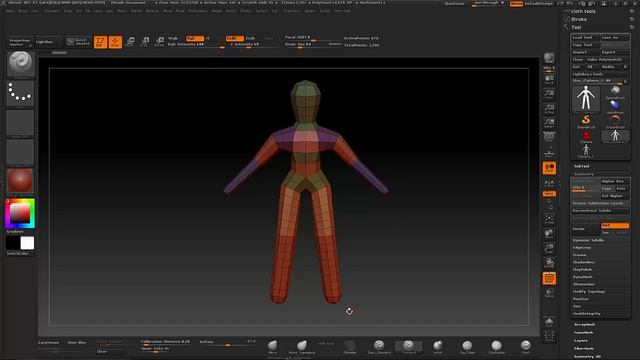The image size is (640, 360).
Task: Toggle the orange Local transform icon
Action: coord(549,168)
